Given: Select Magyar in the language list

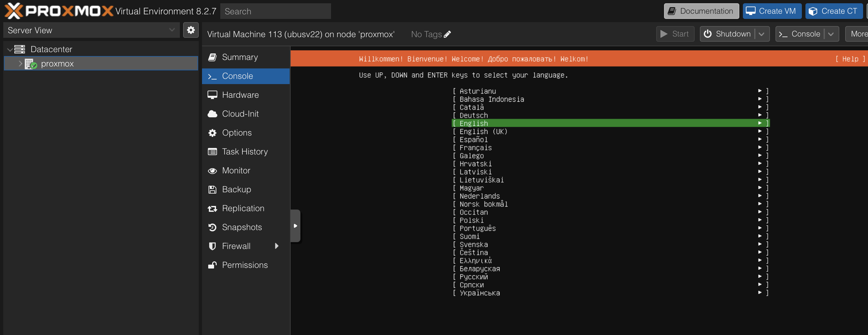Looking at the screenshot, I should pyautogui.click(x=610, y=188).
